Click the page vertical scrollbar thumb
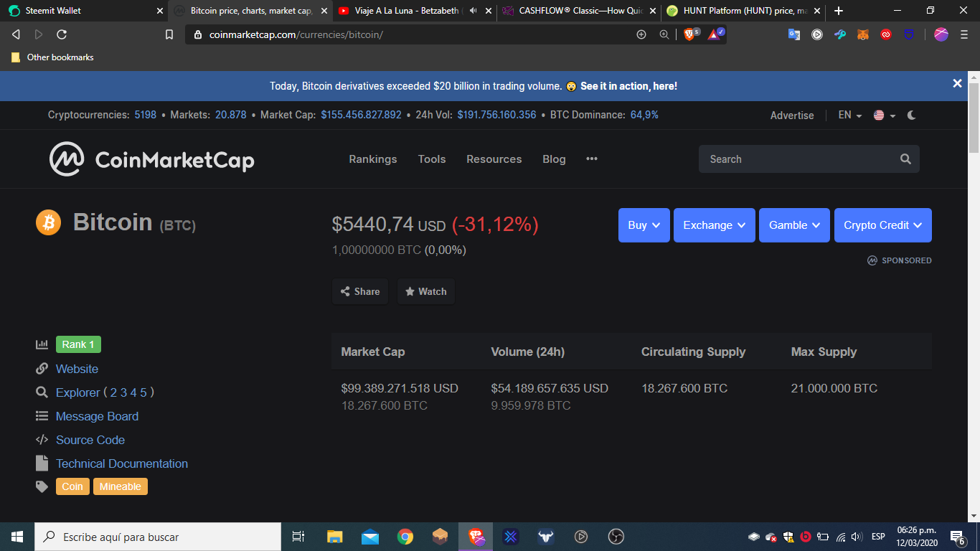The width and height of the screenshot is (980, 551). (x=974, y=117)
